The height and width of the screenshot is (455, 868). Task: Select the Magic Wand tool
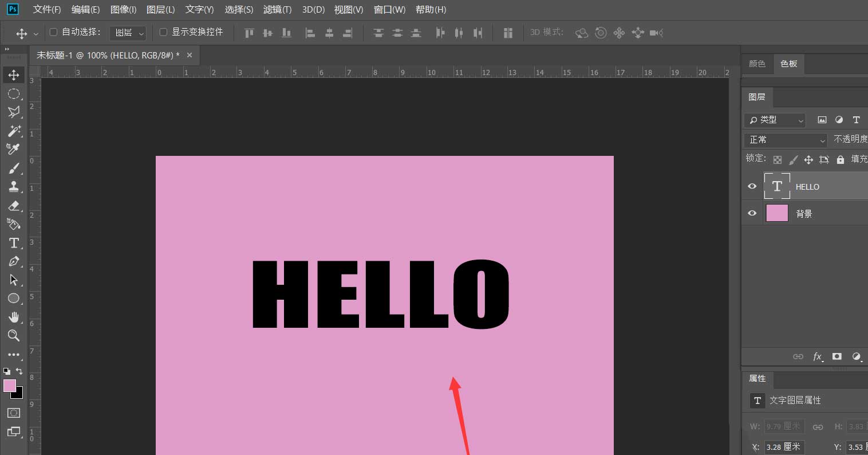pos(14,131)
